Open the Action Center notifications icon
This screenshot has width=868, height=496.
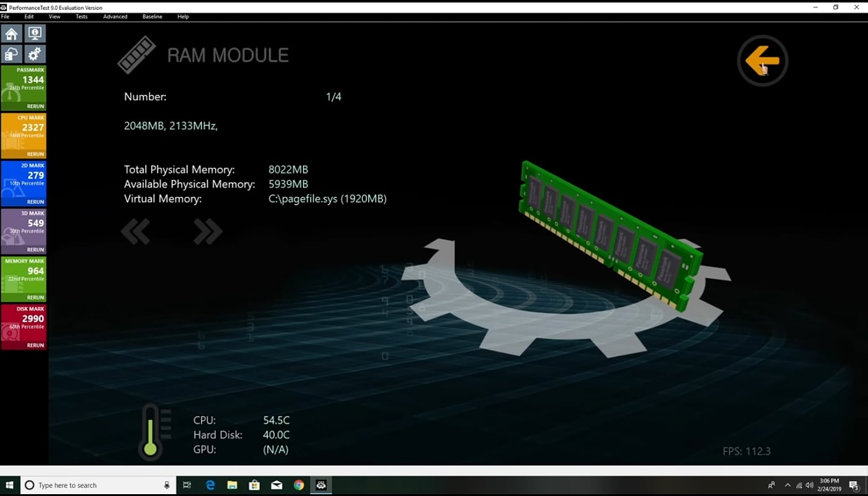(854, 485)
